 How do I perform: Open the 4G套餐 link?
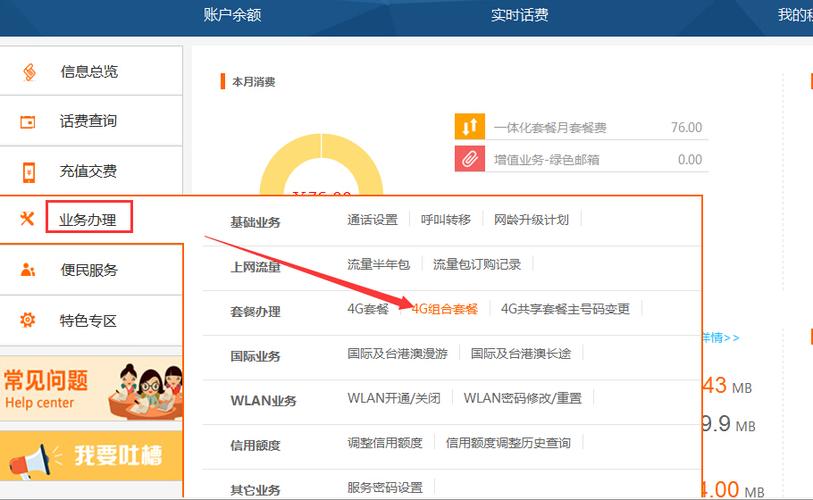368,309
